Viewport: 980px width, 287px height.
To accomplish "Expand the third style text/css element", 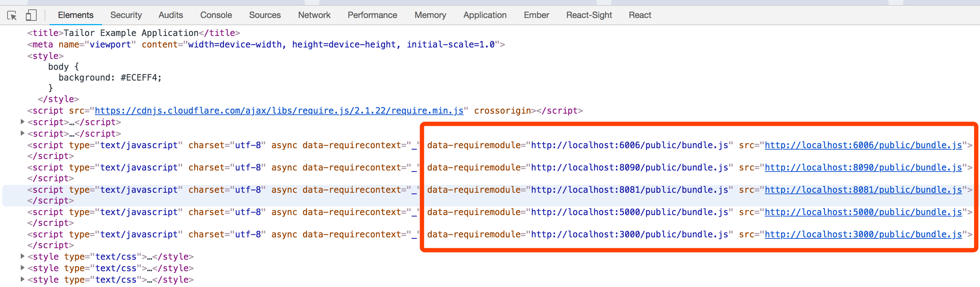I will [x=22, y=279].
